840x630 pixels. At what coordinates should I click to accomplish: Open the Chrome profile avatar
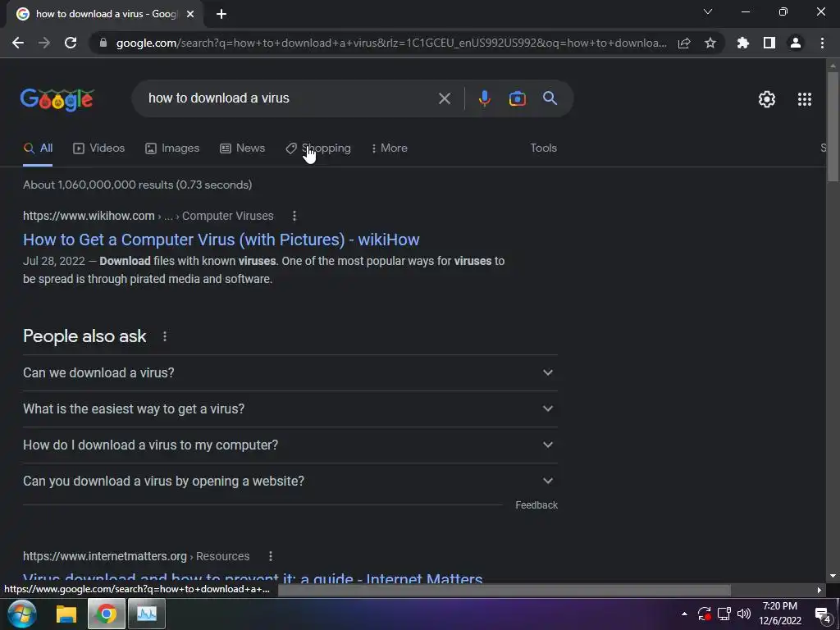(x=796, y=43)
